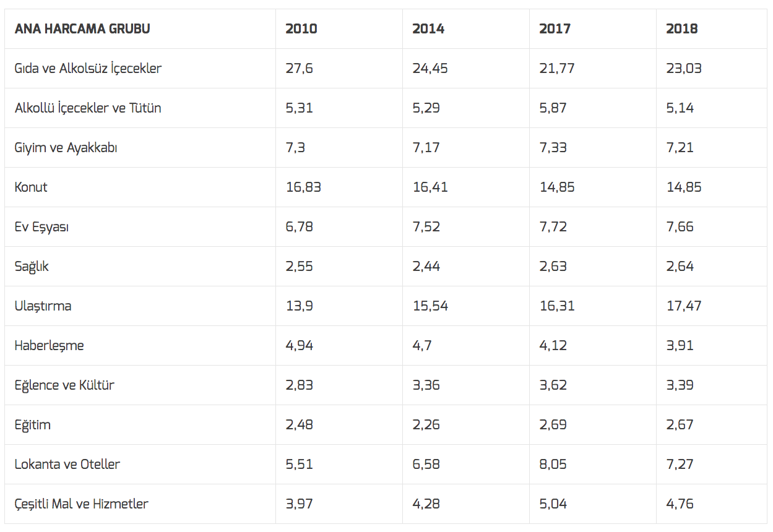Click the Eğitim row label
773x532 pixels.
pos(33,425)
